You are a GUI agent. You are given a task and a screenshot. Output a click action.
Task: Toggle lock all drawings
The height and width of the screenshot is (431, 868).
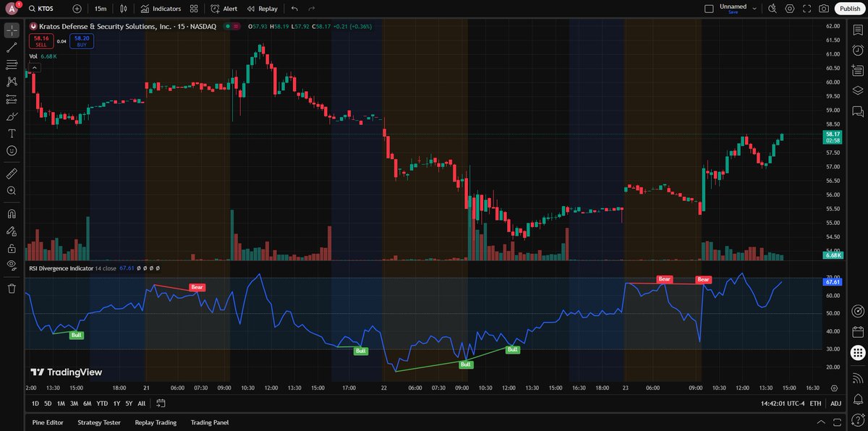point(12,248)
